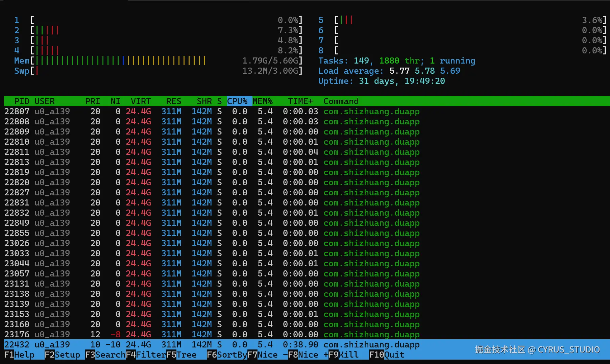Screen dimensions: 610x364
Task: Sort processes by RES column header
Action: coord(174,101)
